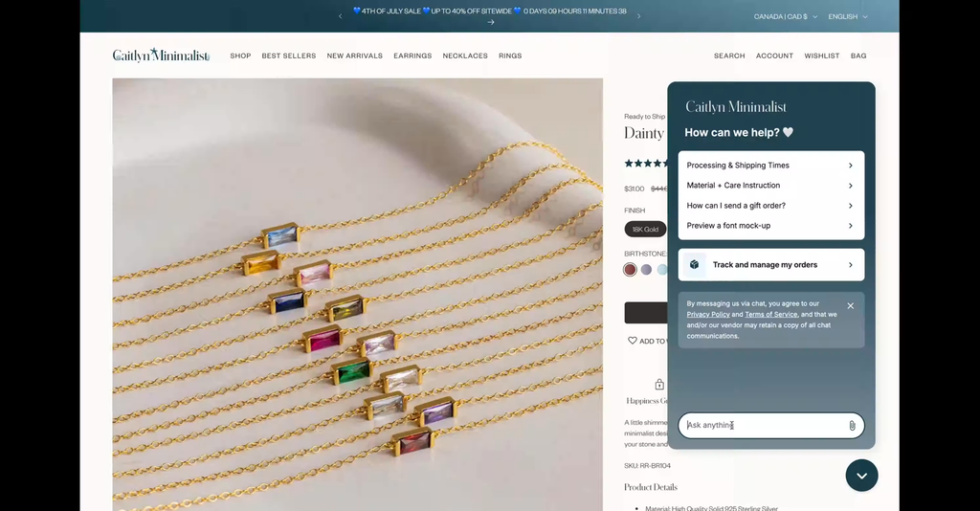Click the paperclip attachment icon in chat

852,426
